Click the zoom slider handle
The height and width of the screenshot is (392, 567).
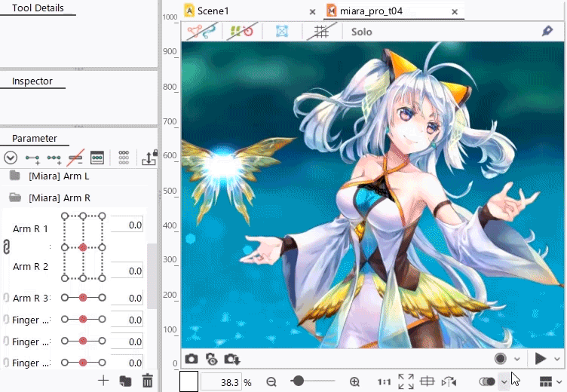298,381
